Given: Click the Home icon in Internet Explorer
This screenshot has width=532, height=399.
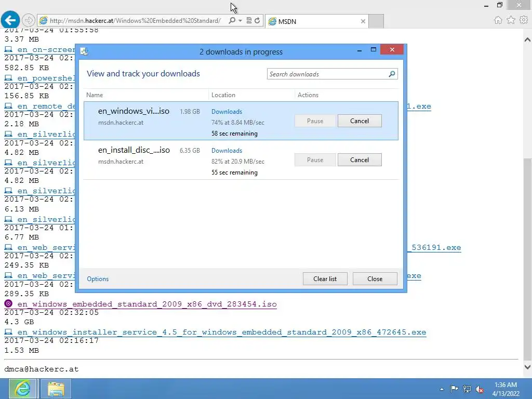Looking at the screenshot, I should 498,20.
